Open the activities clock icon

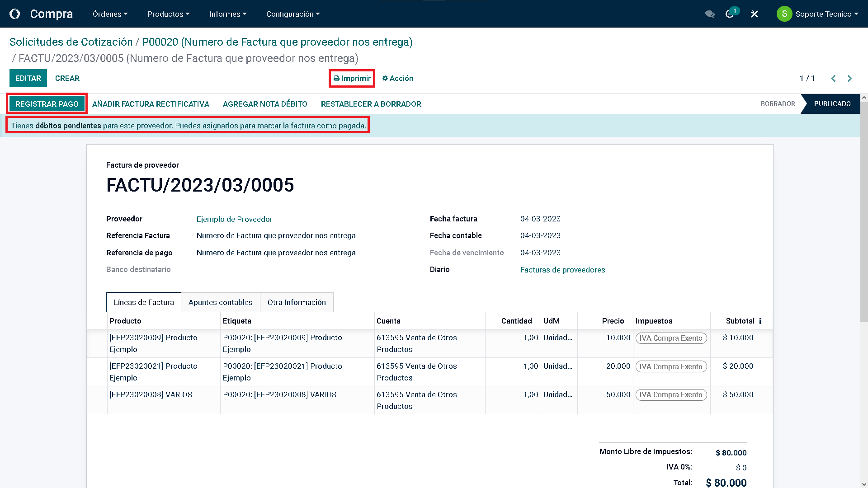(x=730, y=14)
